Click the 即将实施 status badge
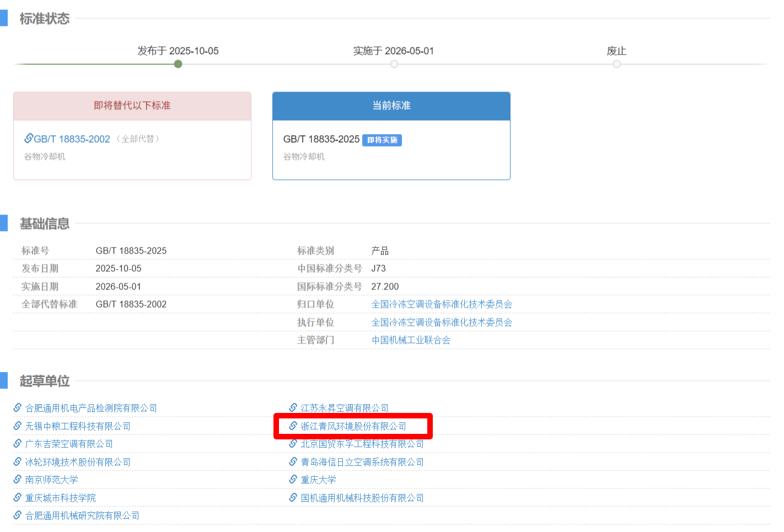784x532 pixels. point(382,140)
